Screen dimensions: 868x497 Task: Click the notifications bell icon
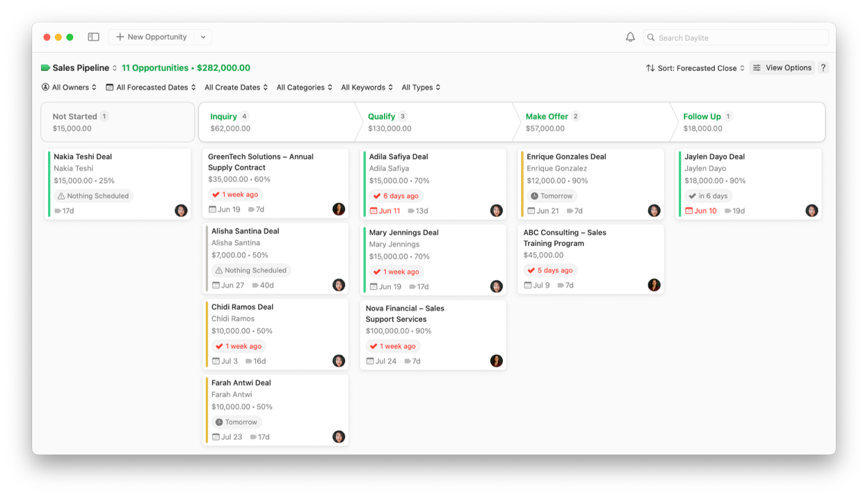coord(630,38)
